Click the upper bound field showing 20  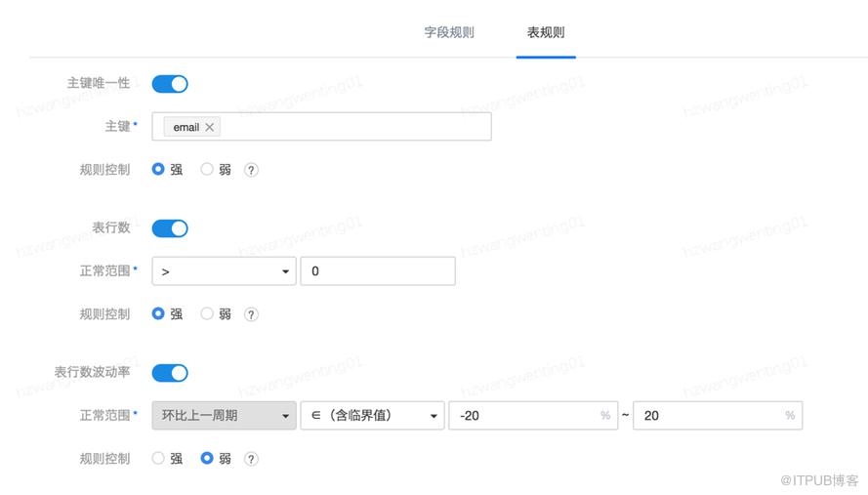coord(718,415)
